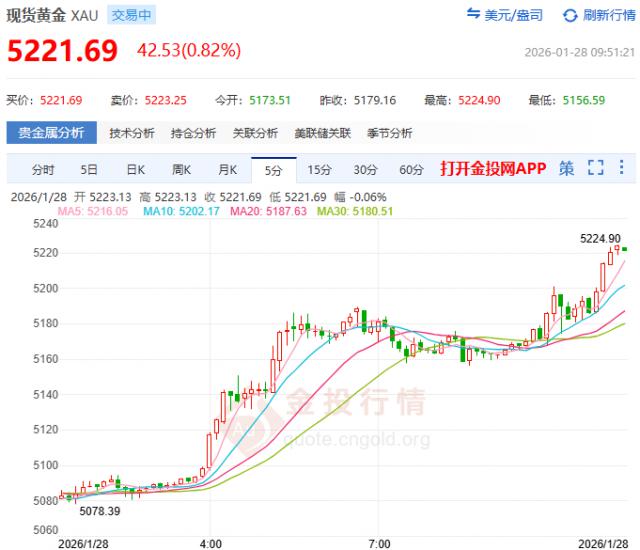
Task: Click the 5100 price axis label
Action: click(46, 465)
